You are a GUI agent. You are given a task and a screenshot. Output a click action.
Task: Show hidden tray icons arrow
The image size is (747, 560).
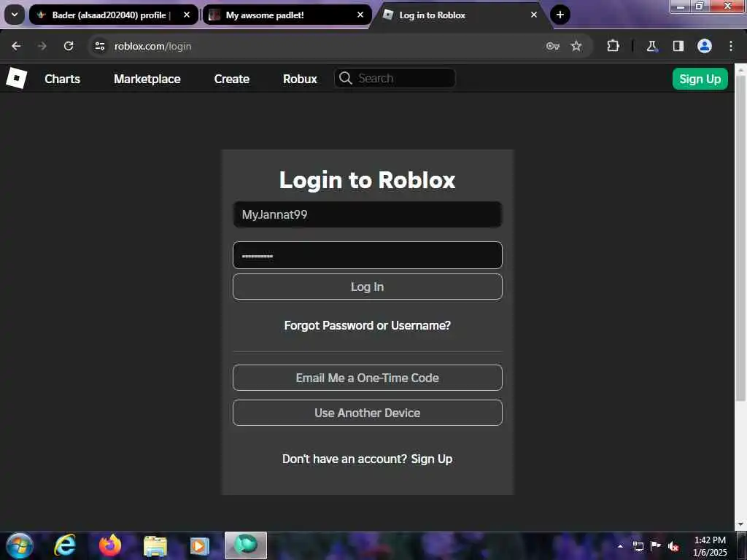[620, 546]
